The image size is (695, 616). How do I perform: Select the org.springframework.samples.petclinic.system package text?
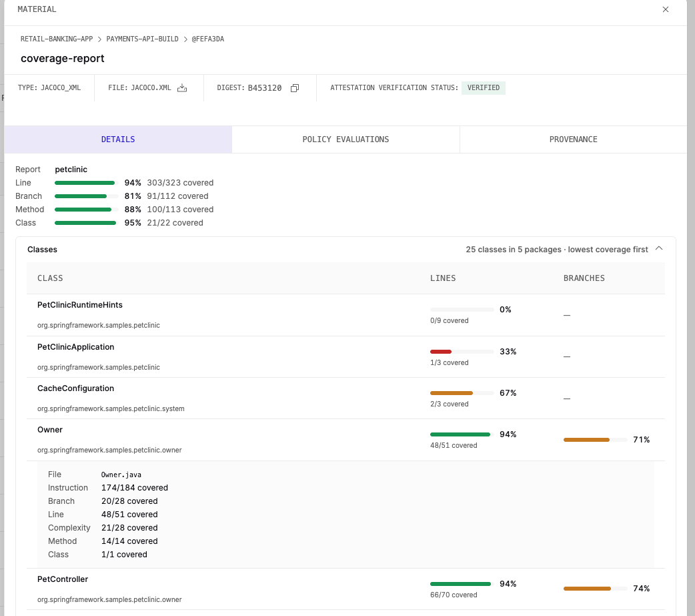click(x=111, y=408)
